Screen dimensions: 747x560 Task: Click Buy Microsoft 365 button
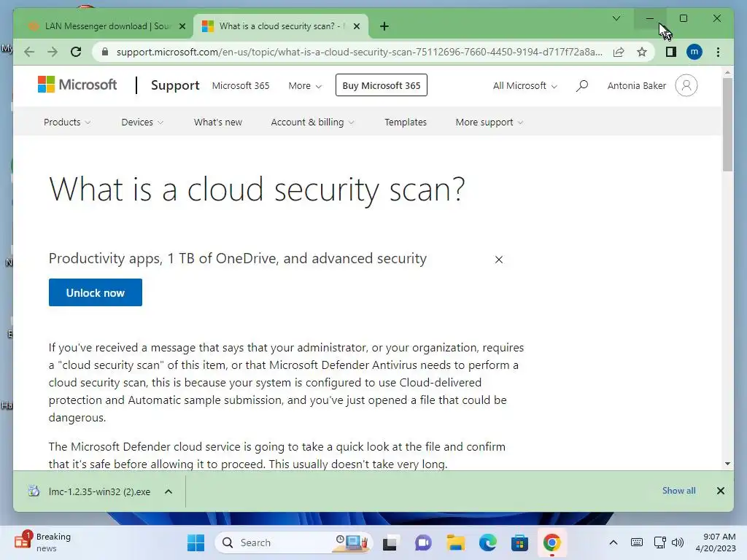(381, 85)
